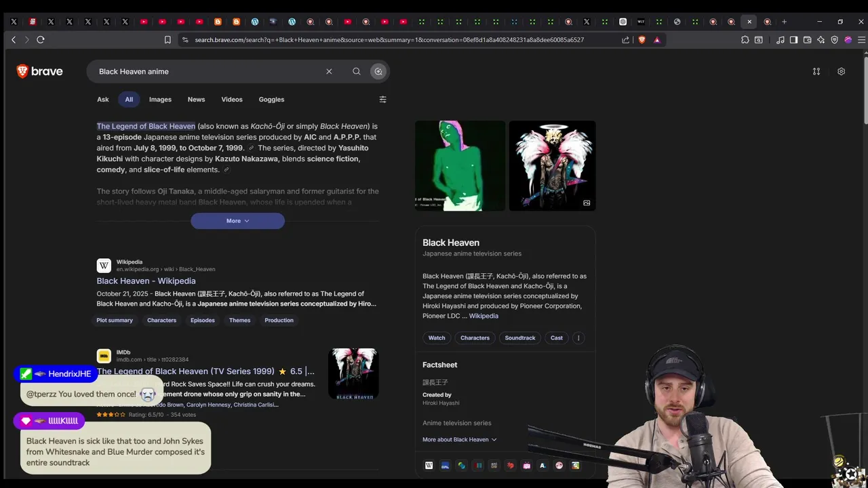
Task: Open the winged rocker image thumbnail
Action: pyautogui.click(x=552, y=166)
